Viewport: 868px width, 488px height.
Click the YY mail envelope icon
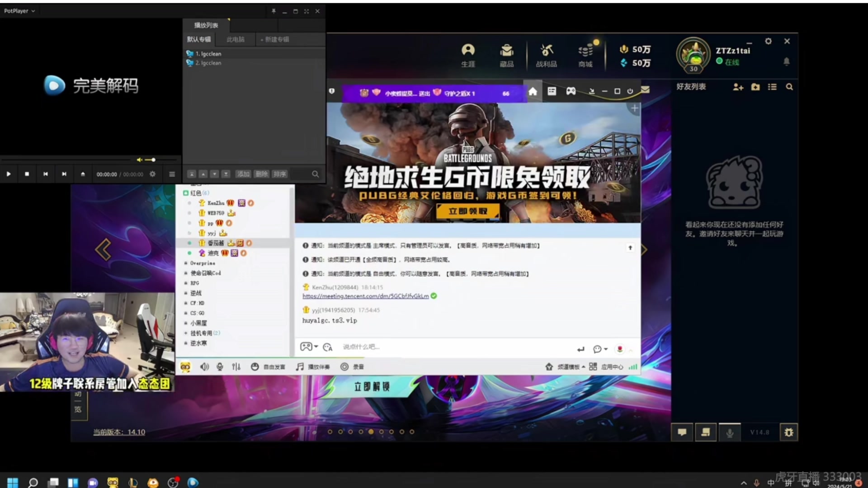click(x=646, y=89)
